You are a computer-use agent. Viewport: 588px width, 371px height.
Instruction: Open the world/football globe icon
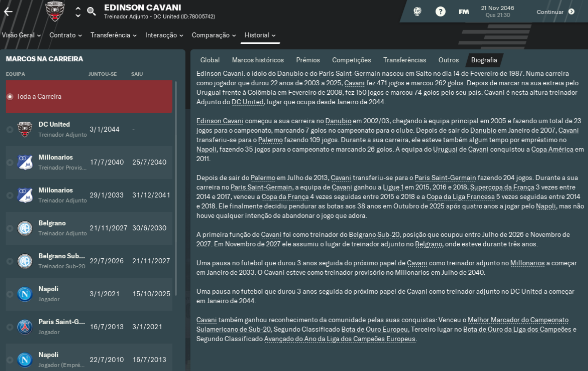[x=417, y=11]
